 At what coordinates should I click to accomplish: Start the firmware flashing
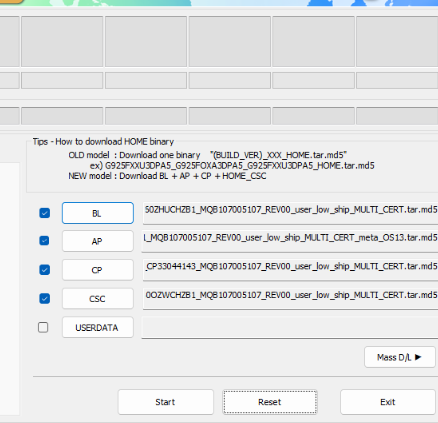(166, 402)
